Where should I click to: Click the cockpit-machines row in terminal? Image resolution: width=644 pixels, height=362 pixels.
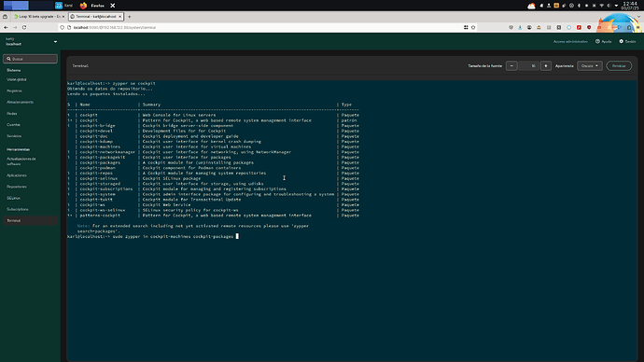click(213, 146)
